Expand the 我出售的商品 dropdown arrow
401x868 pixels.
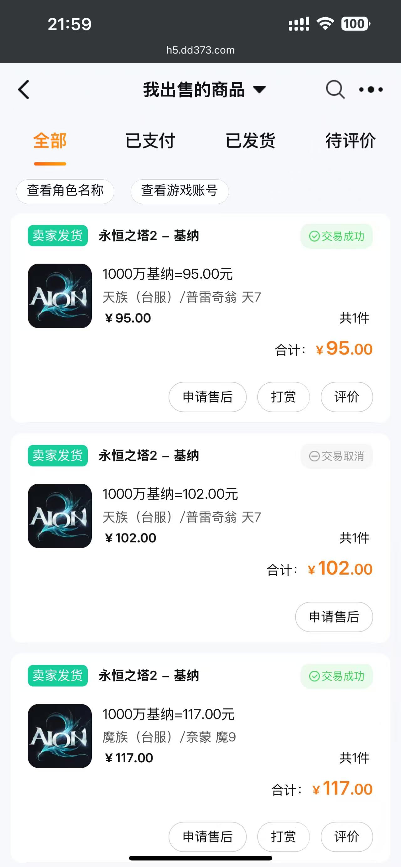[x=259, y=90]
